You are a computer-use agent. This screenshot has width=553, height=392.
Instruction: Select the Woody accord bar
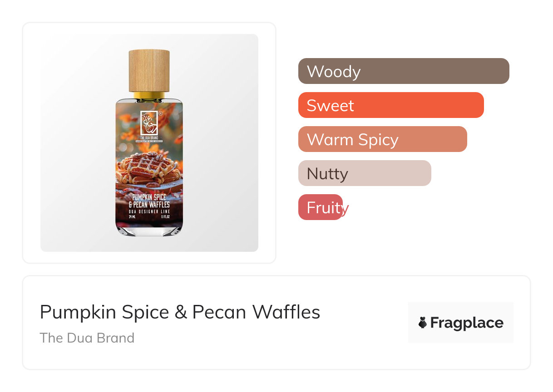coord(403,71)
